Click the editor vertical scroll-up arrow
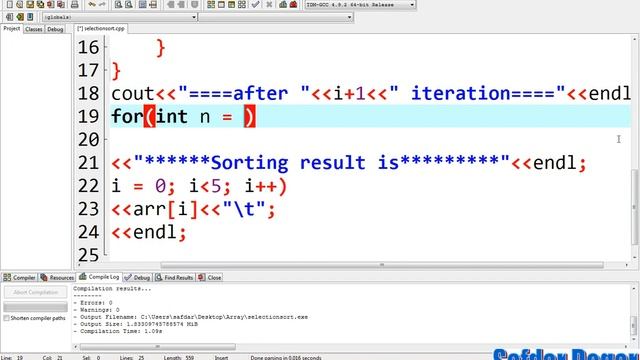Screen dimensions: 640x360 [635, 39]
